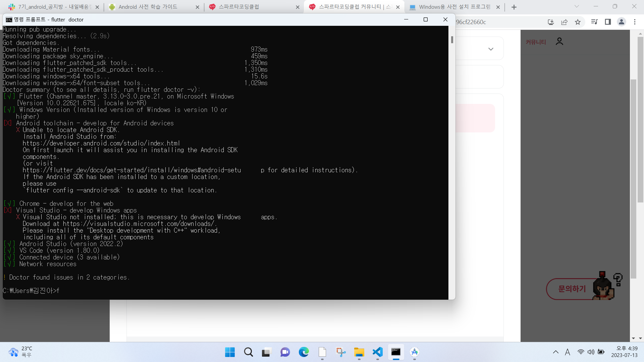
Task: Open File Explorer from the taskbar
Action: point(359,352)
